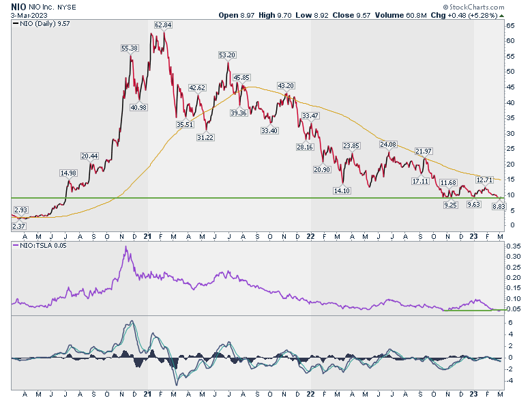Screen dimensions: 532x400
Task: Click the 0.05 value on ratio scale
Action: pos(514,309)
